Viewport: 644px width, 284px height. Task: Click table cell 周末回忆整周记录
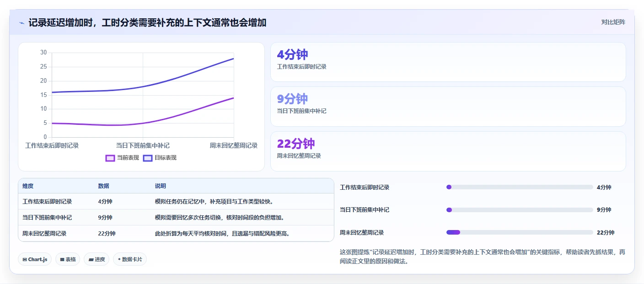click(44, 234)
